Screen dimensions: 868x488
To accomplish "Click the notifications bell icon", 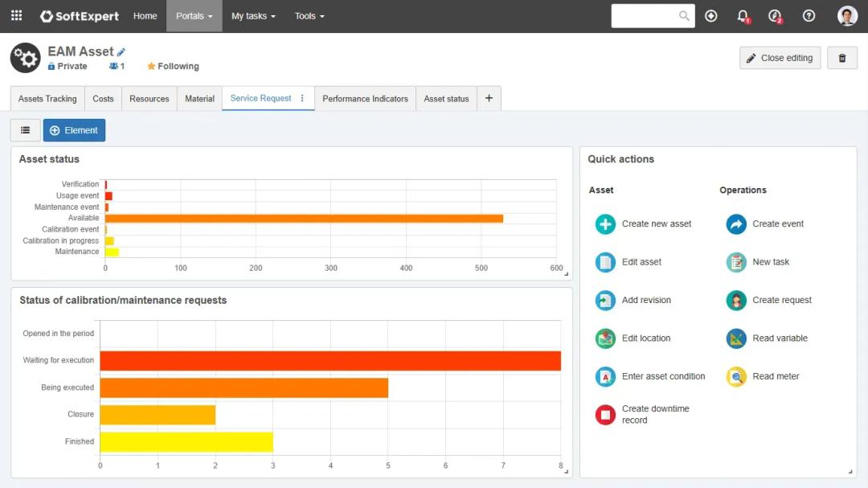I will pos(743,16).
